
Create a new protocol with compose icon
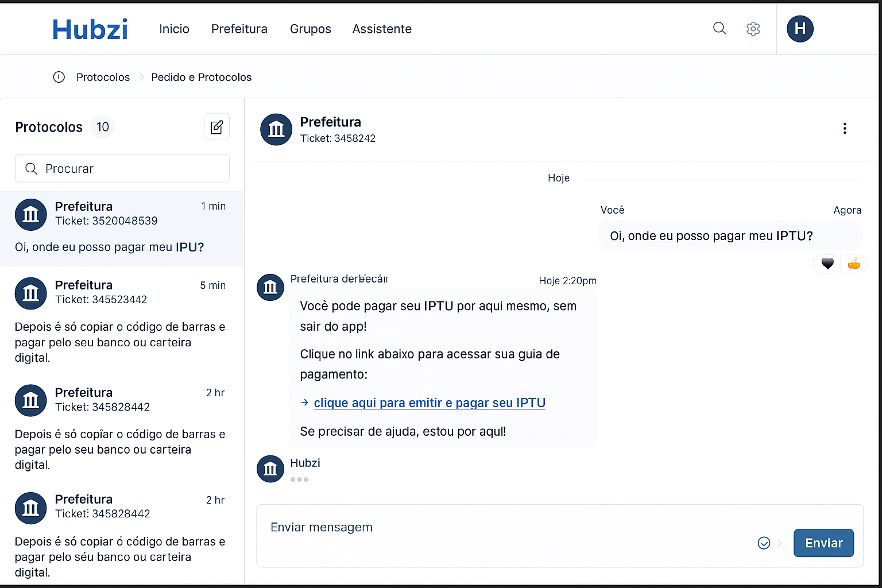pos(216,127)
